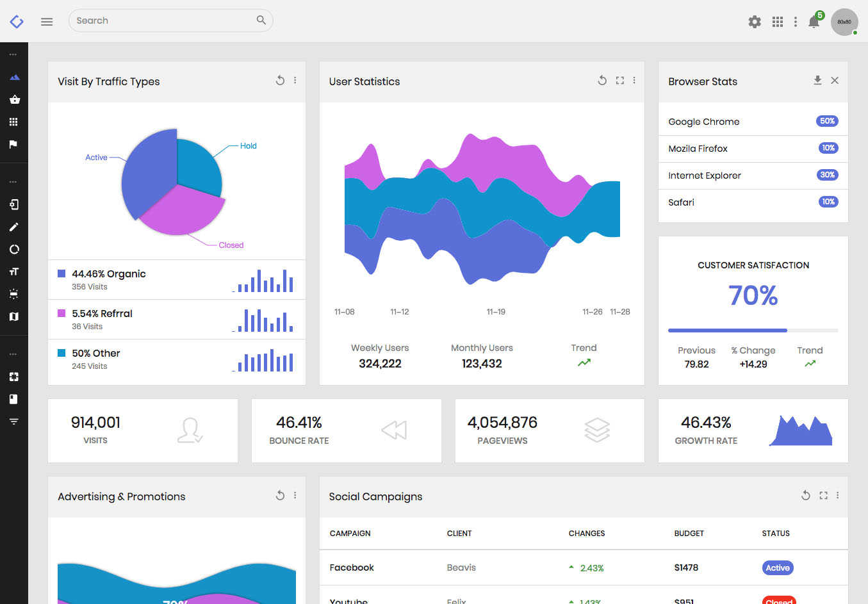
Task: Click the customer satisfaction progress bar
Action: 753,331
